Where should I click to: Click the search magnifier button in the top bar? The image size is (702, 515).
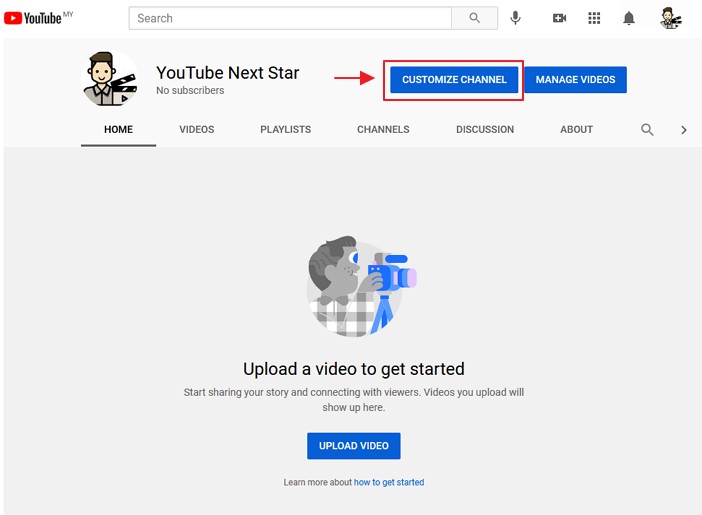click(475, 18)
